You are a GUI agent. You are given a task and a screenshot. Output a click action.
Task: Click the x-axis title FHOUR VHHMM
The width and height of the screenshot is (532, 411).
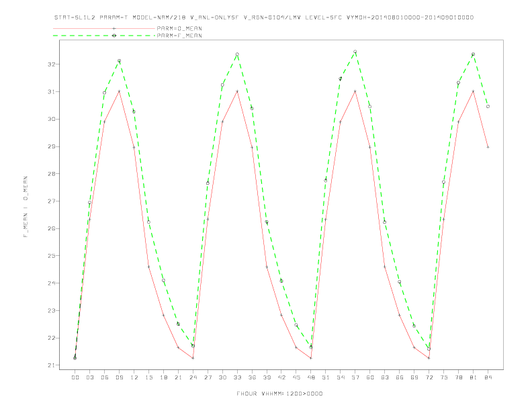point(279,394)
